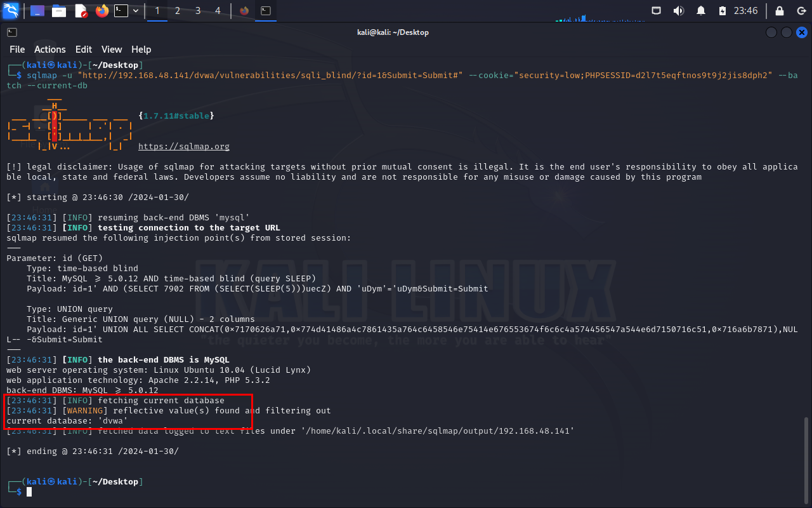Launch the terminal emulator panel launcher
This screenshot has height=508, width=812.
[121, 11]
